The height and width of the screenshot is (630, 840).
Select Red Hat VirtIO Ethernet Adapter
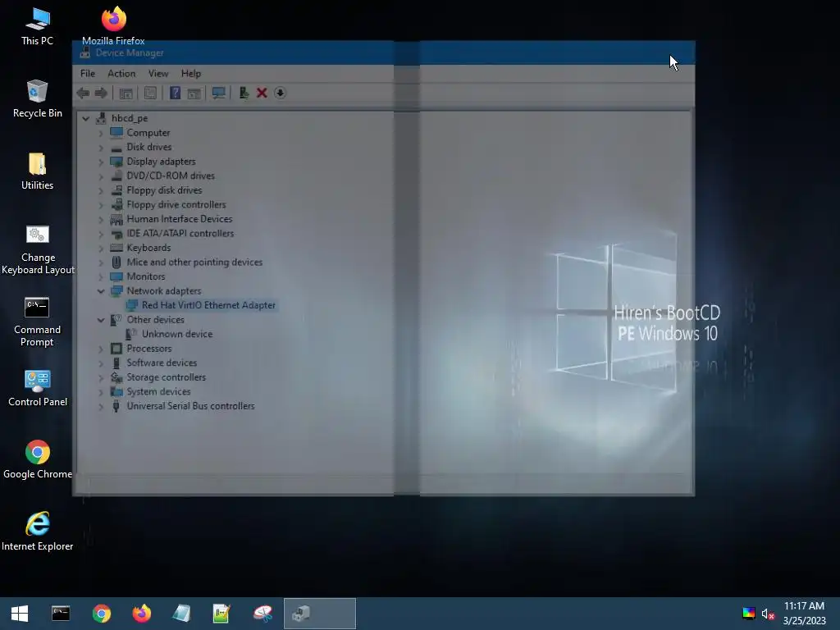(208, 305)
